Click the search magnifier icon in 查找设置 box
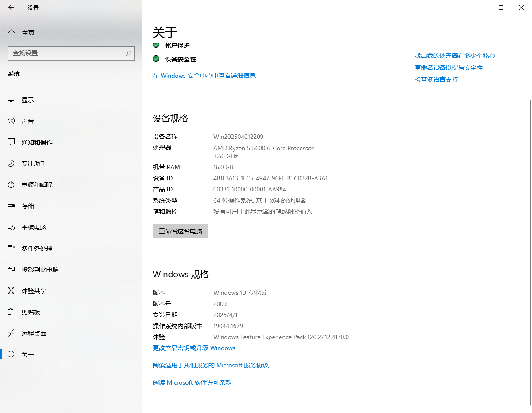The width and height of the screenshot is (532, 413). [x=128, y=53]
